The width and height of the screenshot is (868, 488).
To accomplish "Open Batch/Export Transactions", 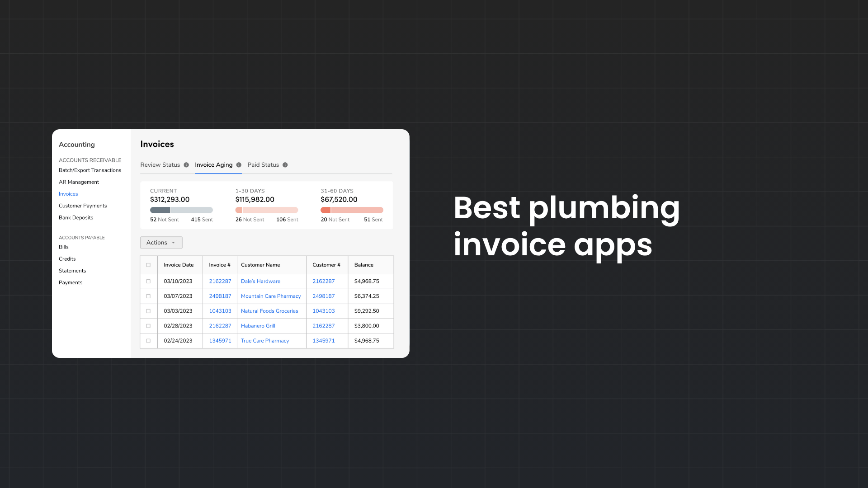I will click(90, 170).
